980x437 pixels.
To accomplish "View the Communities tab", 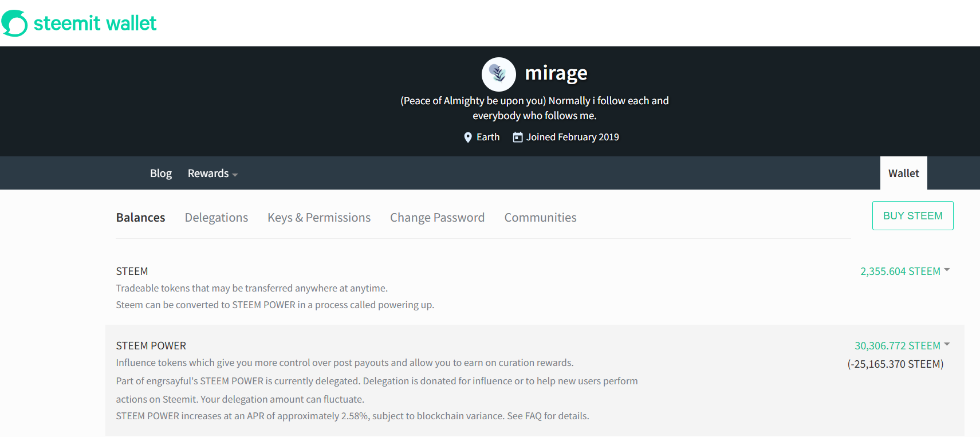I will 540,218.
